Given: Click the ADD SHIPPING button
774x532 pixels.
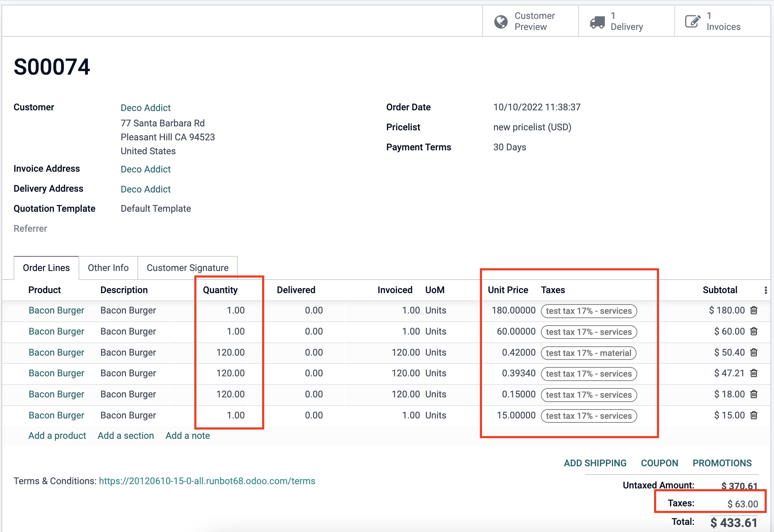Looking at the screenshot, I should [x=595, y=463].
